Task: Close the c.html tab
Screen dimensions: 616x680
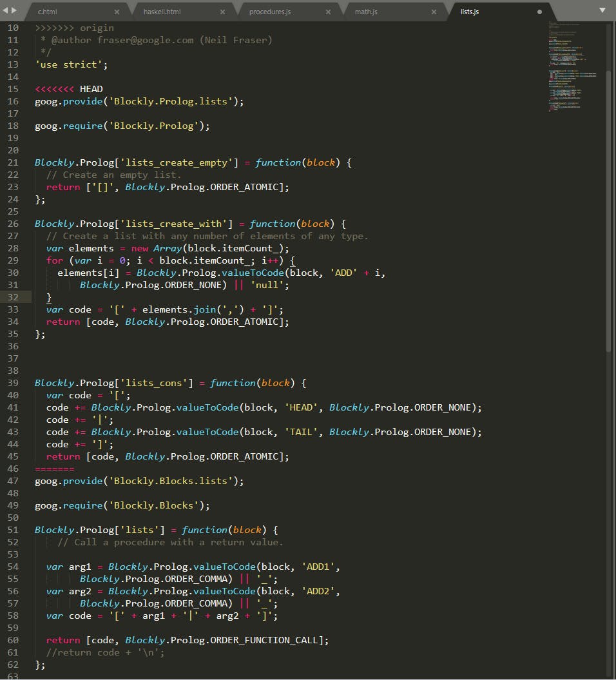Action: 117,12
